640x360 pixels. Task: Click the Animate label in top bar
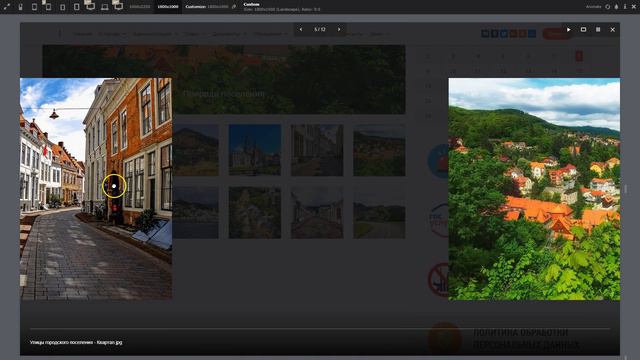pos(593,7)
